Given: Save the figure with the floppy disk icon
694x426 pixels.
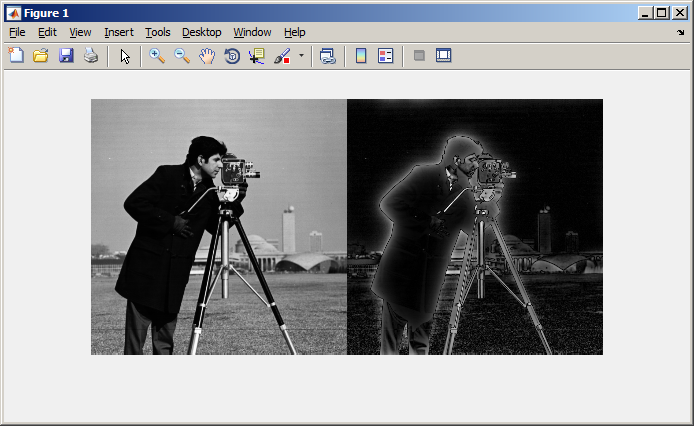Looking at the screenshot, I should (x=66, y=56).
